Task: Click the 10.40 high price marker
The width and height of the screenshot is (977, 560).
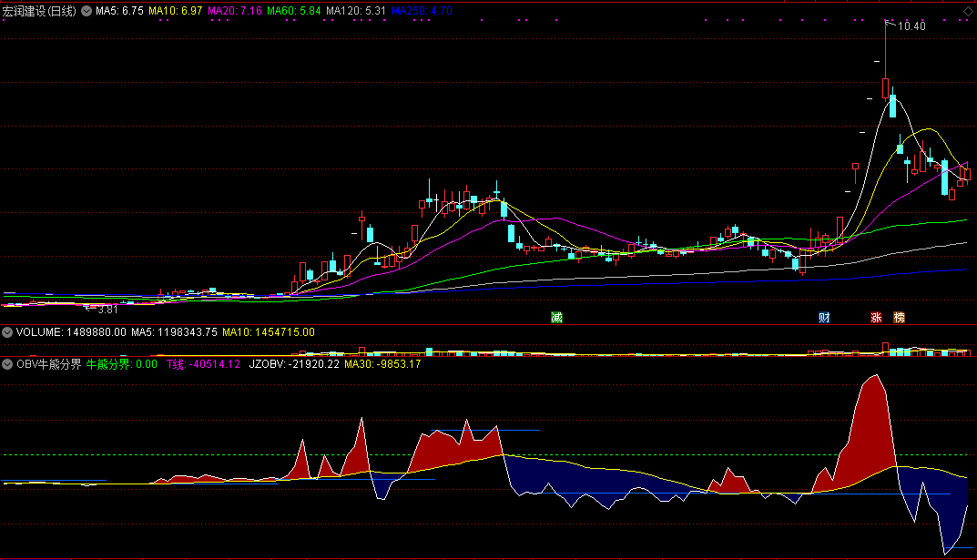Action: click(x=911, y=26)
